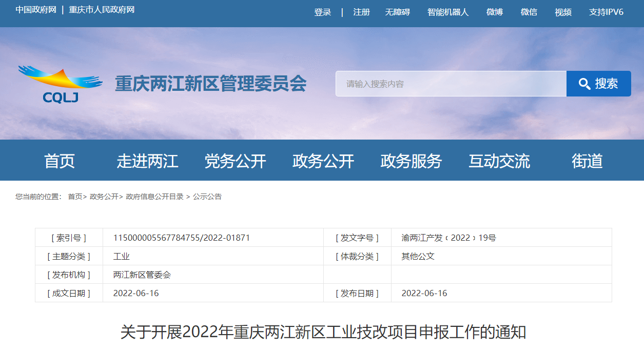Click 政府信息公开目录 in the breadcrumb
This screenshot has height=350, width=644.
(154, 197)
